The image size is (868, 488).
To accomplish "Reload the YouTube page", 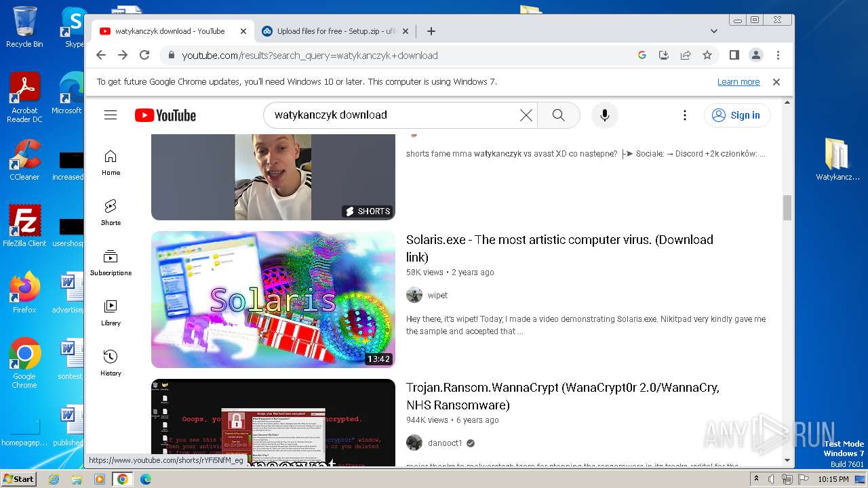I will pyautogui.click(x=144, y=55).
